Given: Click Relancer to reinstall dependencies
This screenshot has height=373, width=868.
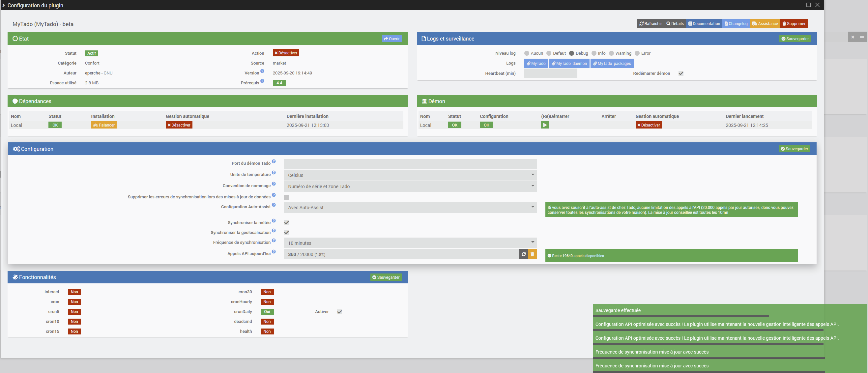Looking at the screenshot, I should pyautogui.click(x=104, y=125).
